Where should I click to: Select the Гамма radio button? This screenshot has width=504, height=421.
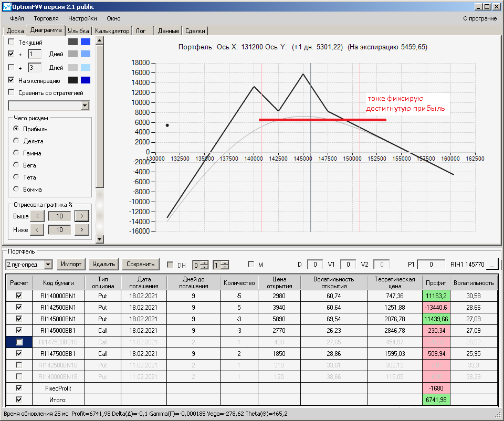[x=16, y=153]
